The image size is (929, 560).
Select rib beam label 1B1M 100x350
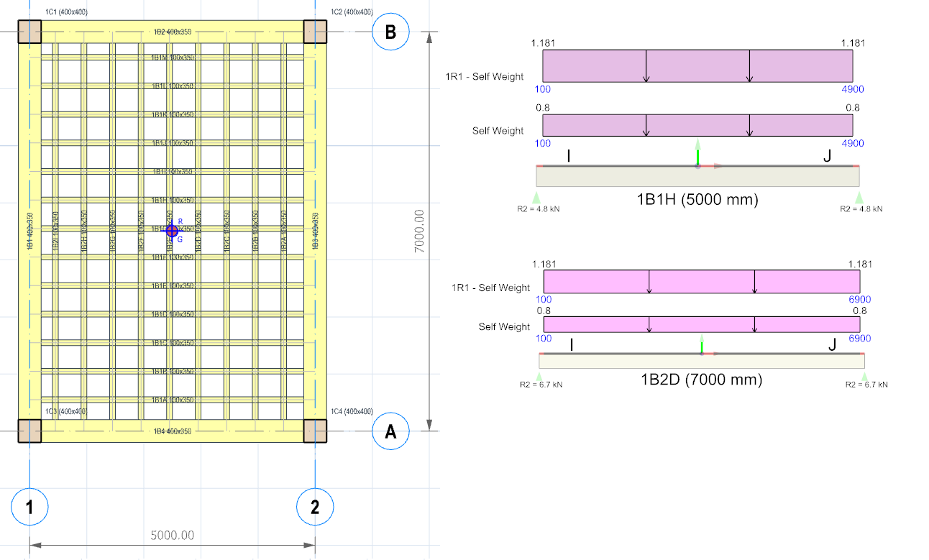coord(173,58)
